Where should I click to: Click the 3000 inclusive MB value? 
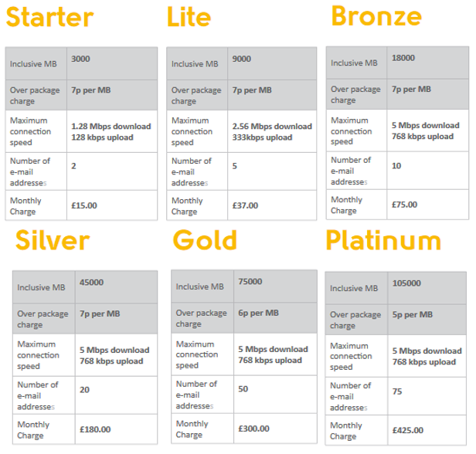tap(80, 59)
